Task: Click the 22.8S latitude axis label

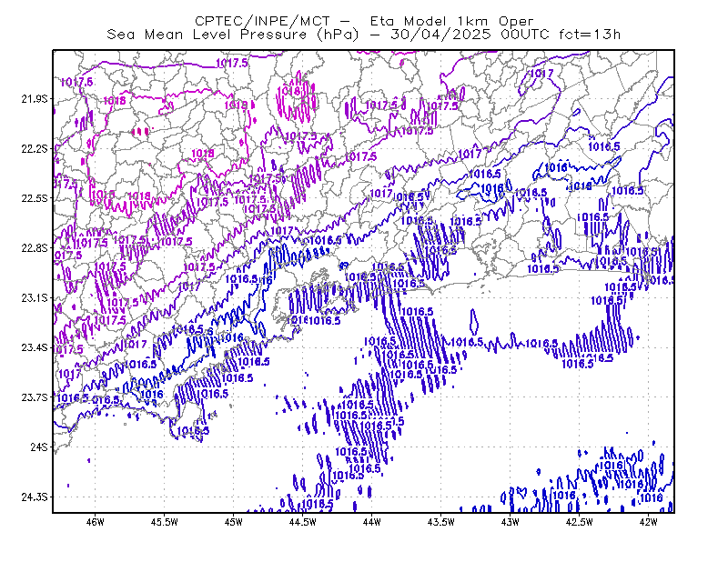Action: [x=34, y=248]
